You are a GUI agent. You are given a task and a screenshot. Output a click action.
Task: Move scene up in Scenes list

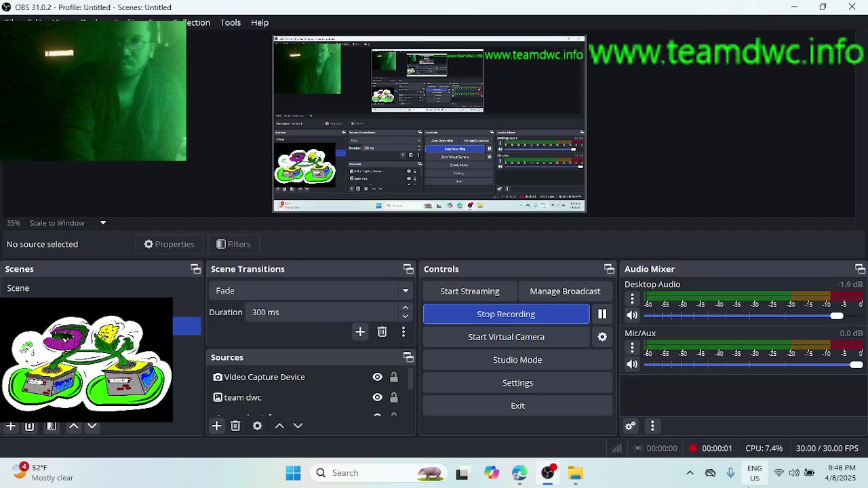[74, 426]
